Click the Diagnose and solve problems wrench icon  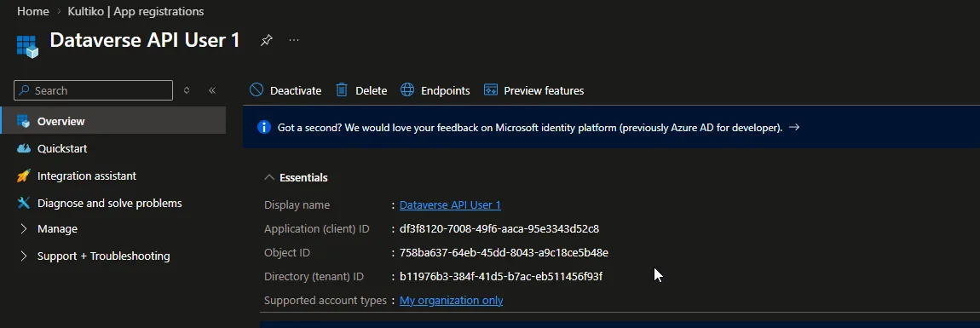coord(24,203)
